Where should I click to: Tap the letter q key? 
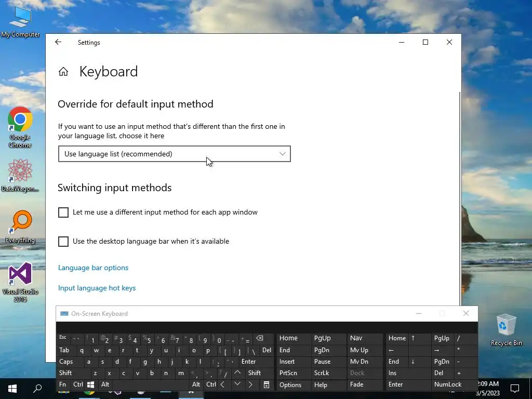(x=82, y=350)
